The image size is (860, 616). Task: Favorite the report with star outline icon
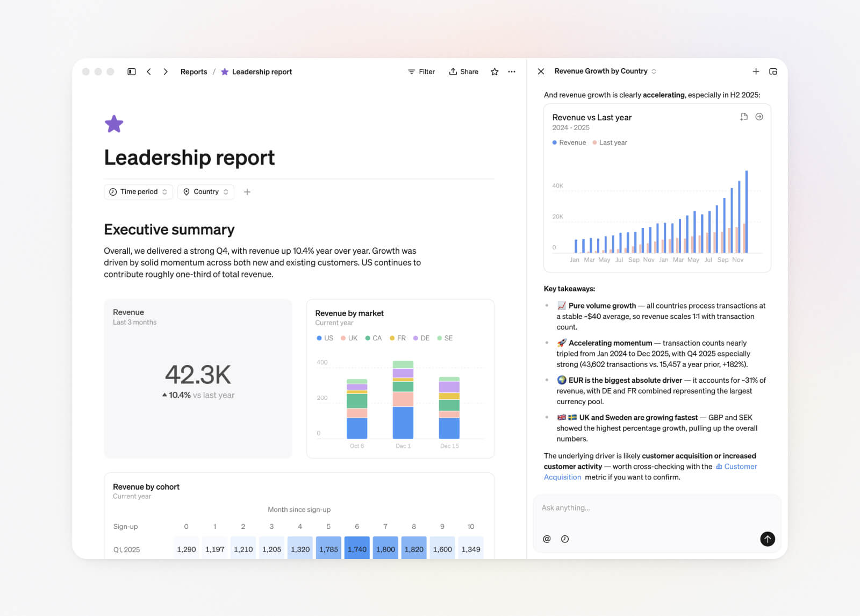(494, 71)
